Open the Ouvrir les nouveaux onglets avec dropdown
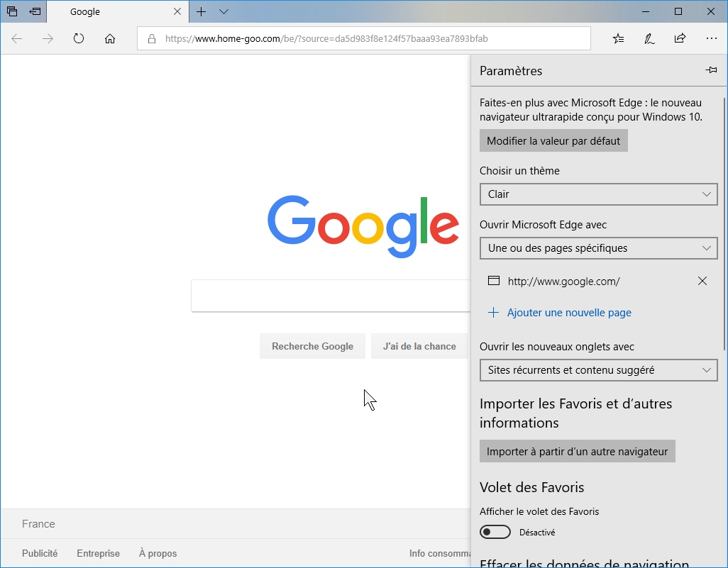 pos(598,370)
